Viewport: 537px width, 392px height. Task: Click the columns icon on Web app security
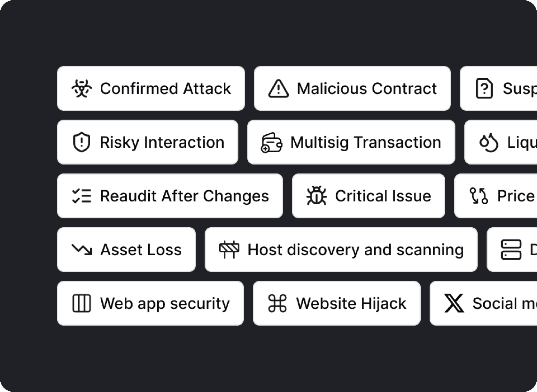82,303
